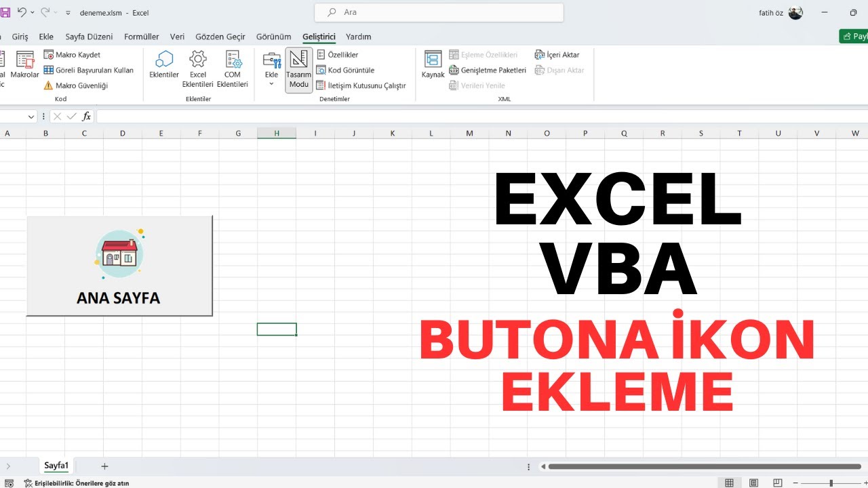Toggle Göreli Başvuruları Kullan

click(89, 70)
